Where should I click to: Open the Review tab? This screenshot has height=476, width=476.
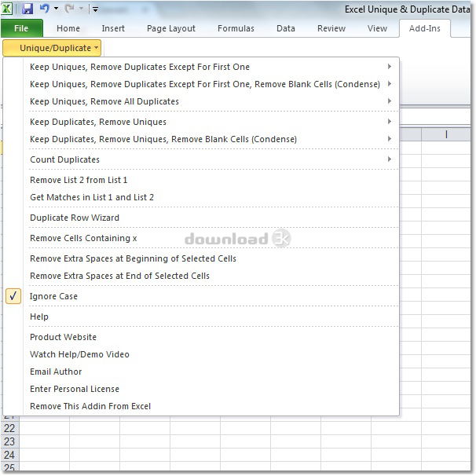(331, 28)
